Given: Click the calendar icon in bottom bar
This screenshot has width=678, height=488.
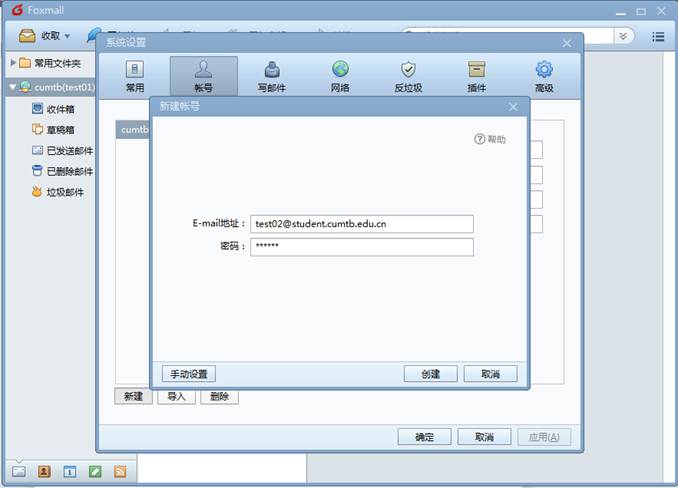Looking at the screenshot, I should coord(70,471).
